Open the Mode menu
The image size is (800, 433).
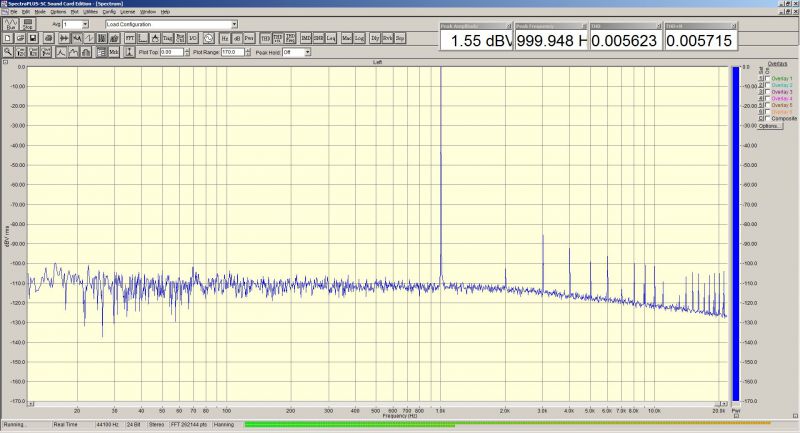40,11
